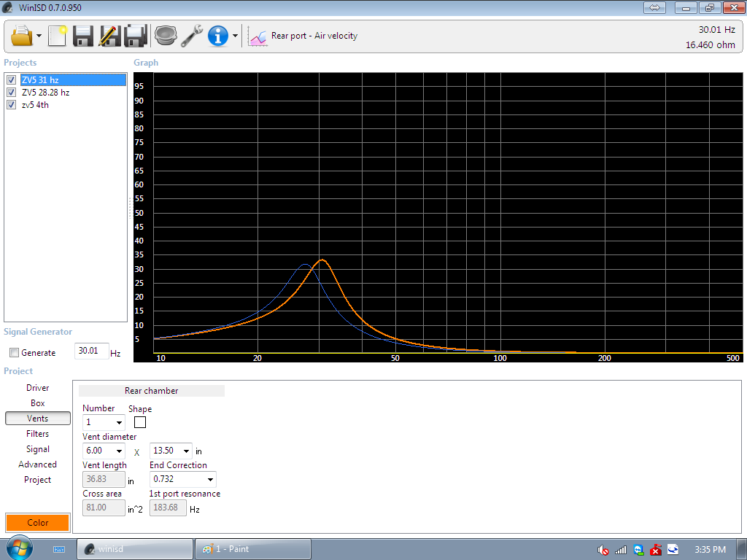747x560 pixels.
Task: Enable the Generate signal checkbox
Action: click(x=15, y=353)
